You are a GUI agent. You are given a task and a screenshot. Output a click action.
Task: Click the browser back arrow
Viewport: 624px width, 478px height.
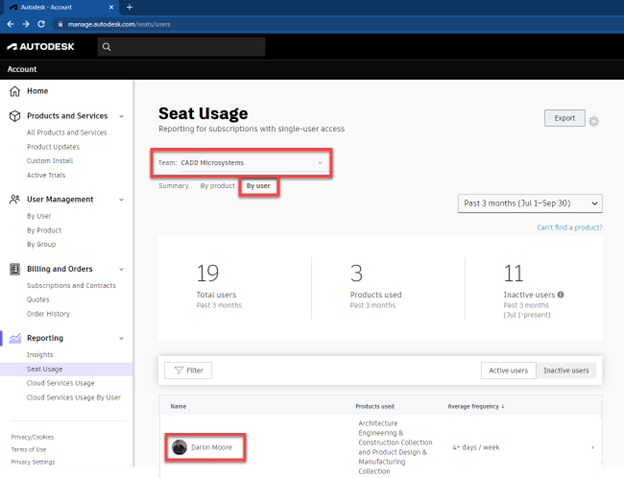coord(11,24)
